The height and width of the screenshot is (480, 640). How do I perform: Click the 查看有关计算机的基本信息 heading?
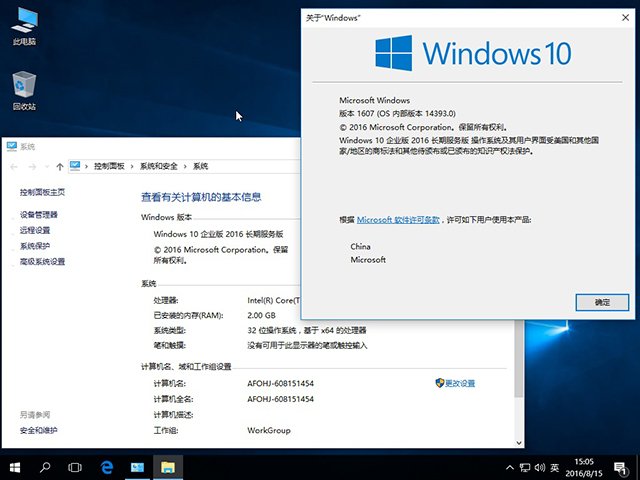click(201, 197)
